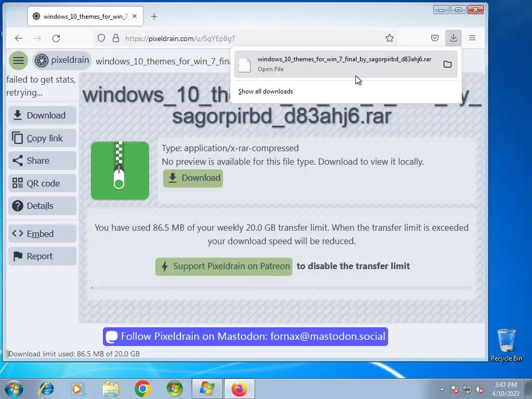The width and height of the screenshot is (532, 399).
Task: Show hidden system tray icons arrow
Action: [x=442, y=389]
